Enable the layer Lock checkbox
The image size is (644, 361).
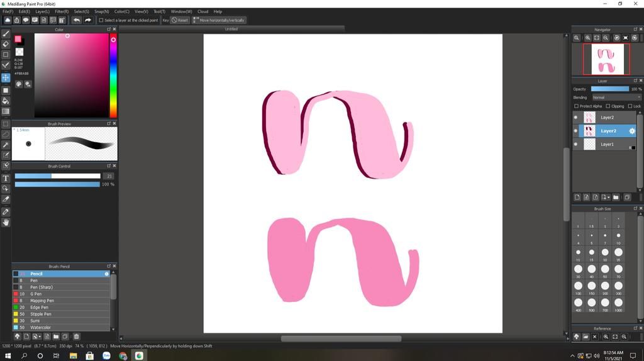[x=630, y=106]
